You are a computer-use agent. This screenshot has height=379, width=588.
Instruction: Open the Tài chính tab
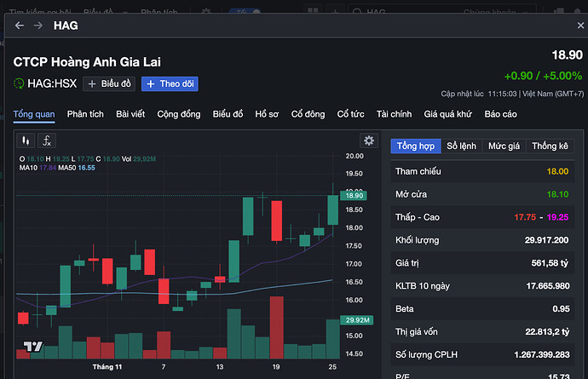click(394, 114)
